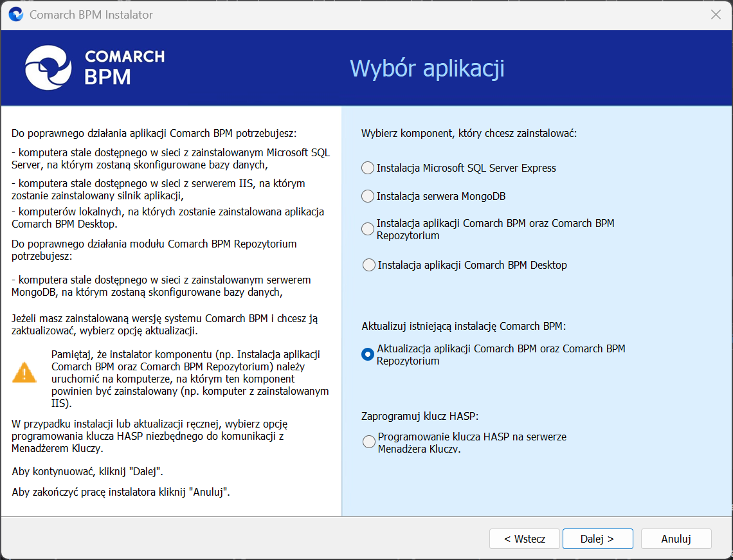
Task: Click 'Jeżeli masz zainstalowaną wersję systemu' paragraph
Action: 165,325
